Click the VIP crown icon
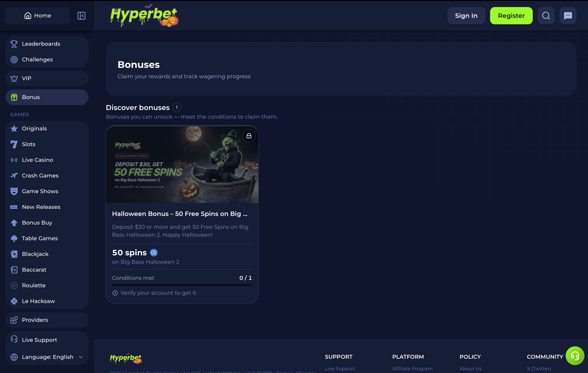 [x=14, y=78]
